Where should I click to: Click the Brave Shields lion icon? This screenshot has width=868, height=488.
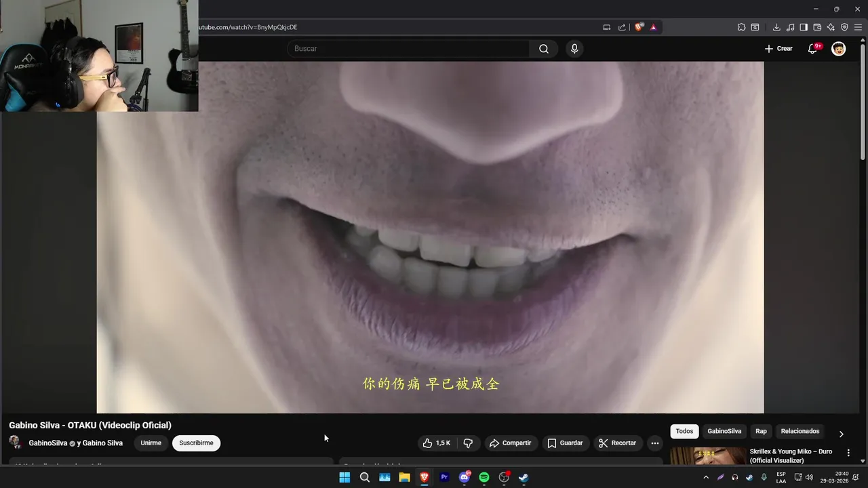pos(639,27)
